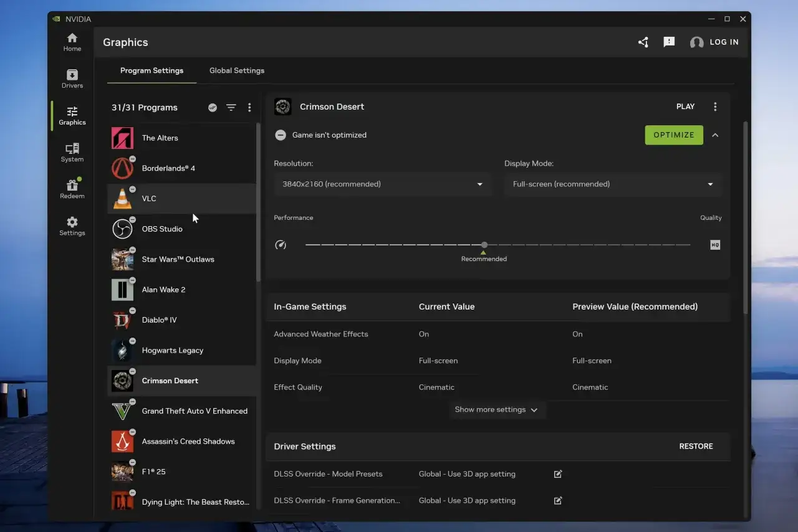Select Diablo IV in the program list
This screenshot has height=532, width=798.
pos(181,320)
